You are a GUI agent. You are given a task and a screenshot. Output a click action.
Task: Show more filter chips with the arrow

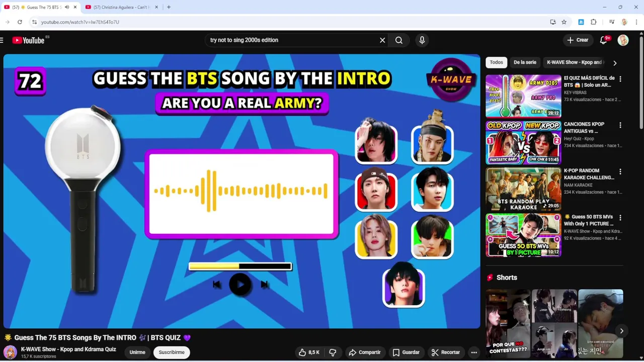pos(614,63)
